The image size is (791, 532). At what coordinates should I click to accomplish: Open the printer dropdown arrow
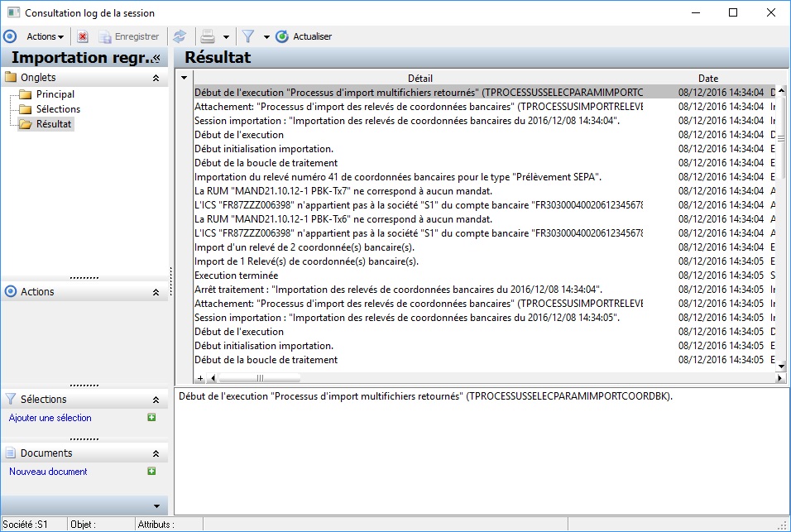coord(226,36)
